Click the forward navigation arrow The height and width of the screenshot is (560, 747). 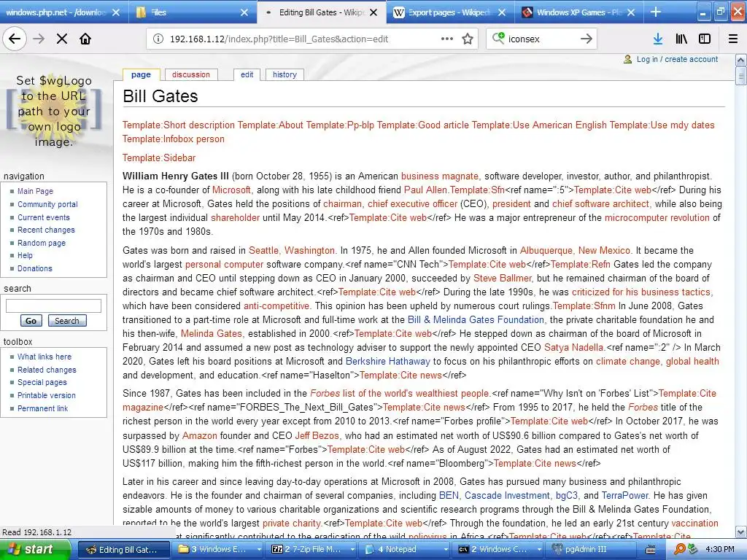pyautogui.click(x=39, y=39)
